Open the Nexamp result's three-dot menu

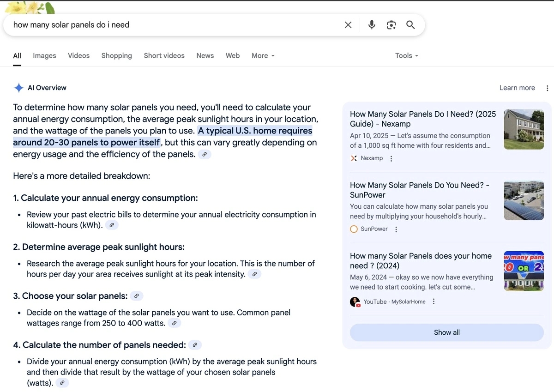391,158
